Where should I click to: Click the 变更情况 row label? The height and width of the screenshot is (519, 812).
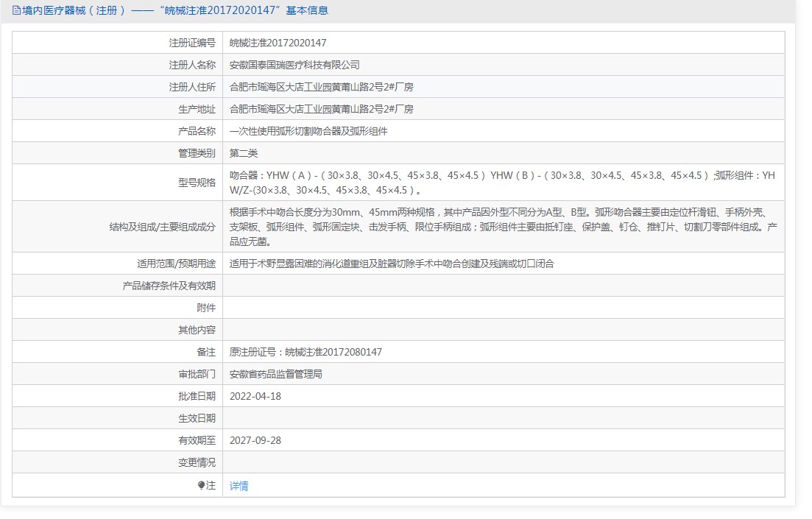pyautogui.click(x=197, y=462)
